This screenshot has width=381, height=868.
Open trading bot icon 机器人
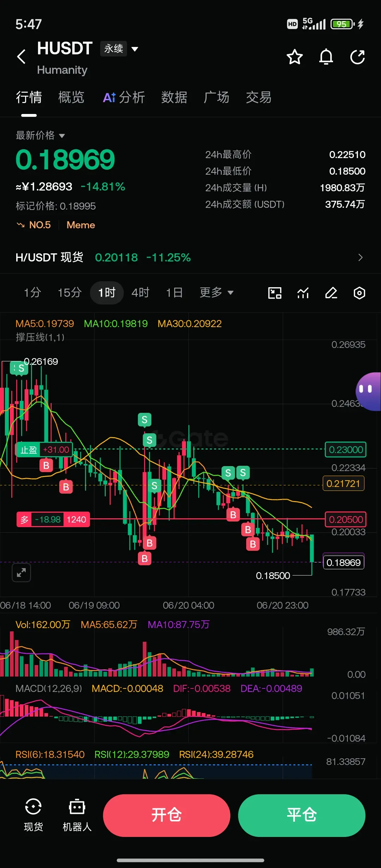pos(77,815)
